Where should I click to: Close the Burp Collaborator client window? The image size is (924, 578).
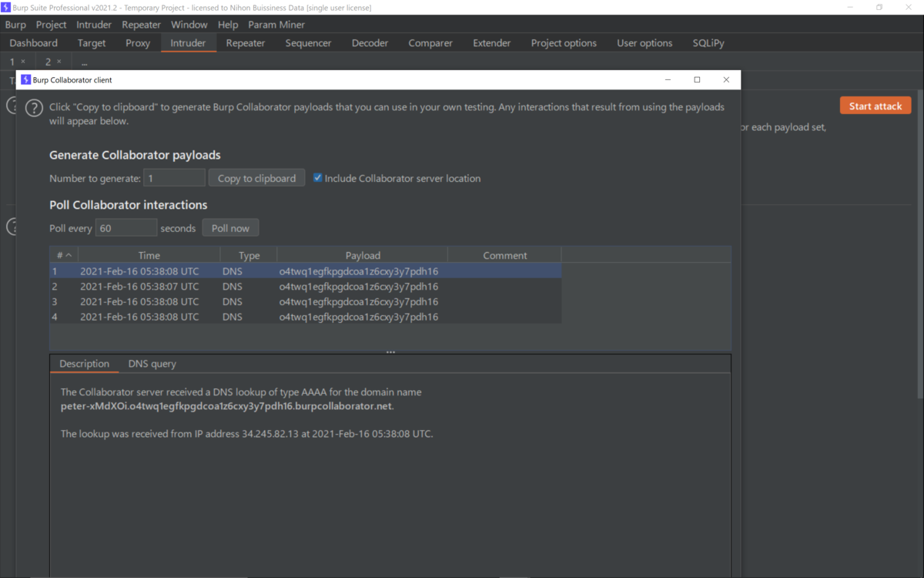[726, 79]
